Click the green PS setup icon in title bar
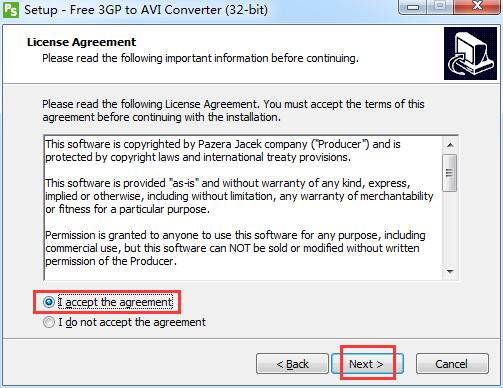Screen dimensions: 503x388 pos(11,9)
